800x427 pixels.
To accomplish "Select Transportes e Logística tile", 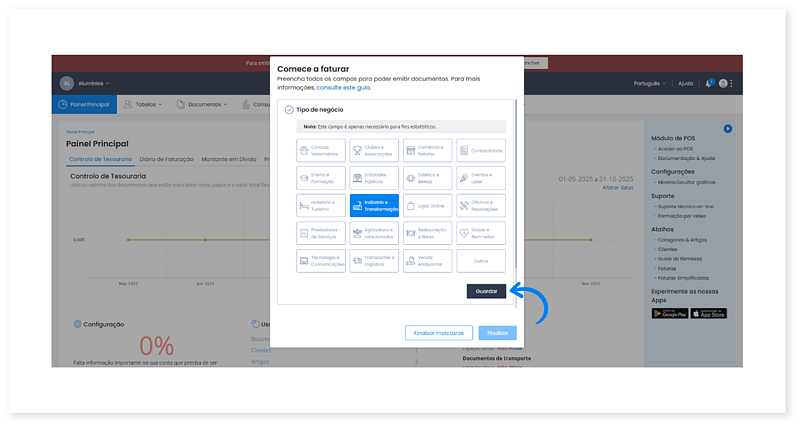I will point(374,260).
